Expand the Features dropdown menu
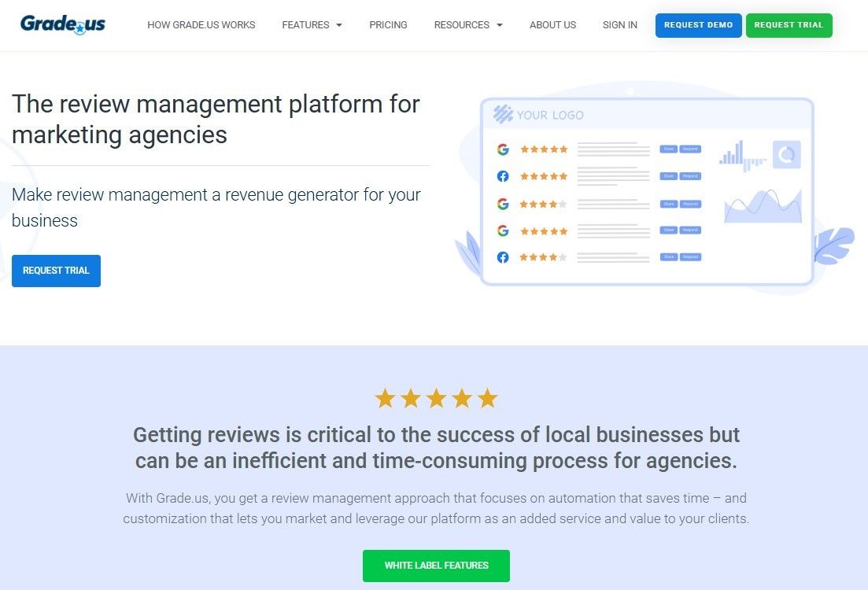 click(x=312, y=25)
